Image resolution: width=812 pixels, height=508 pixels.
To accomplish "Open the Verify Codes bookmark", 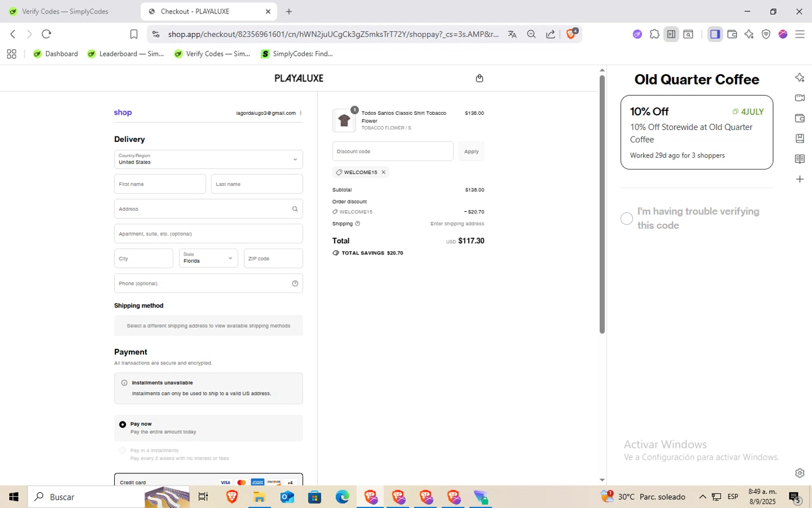I will [212, 54].
